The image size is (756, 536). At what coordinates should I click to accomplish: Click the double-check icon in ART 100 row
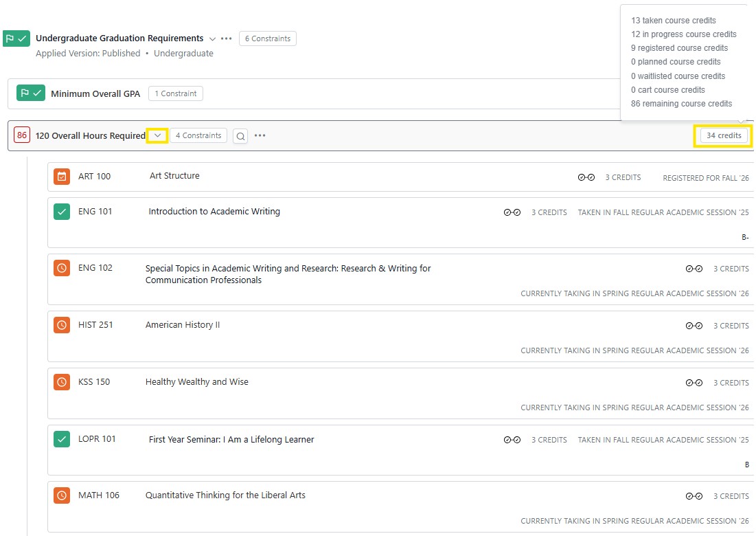click(x=586, y=177)
